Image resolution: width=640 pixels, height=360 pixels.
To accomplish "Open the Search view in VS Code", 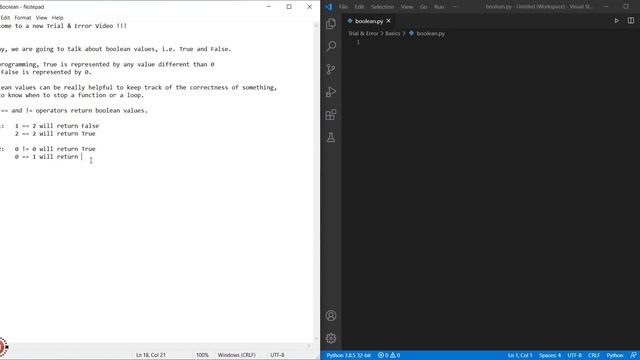I will (331, 46).
